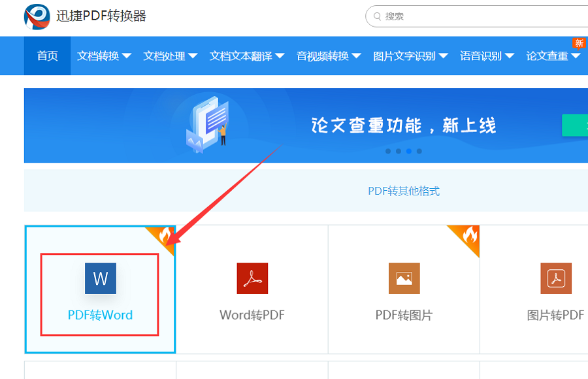
Task: Open the 文档文本翻译 menu
Action: pos(240,56)
